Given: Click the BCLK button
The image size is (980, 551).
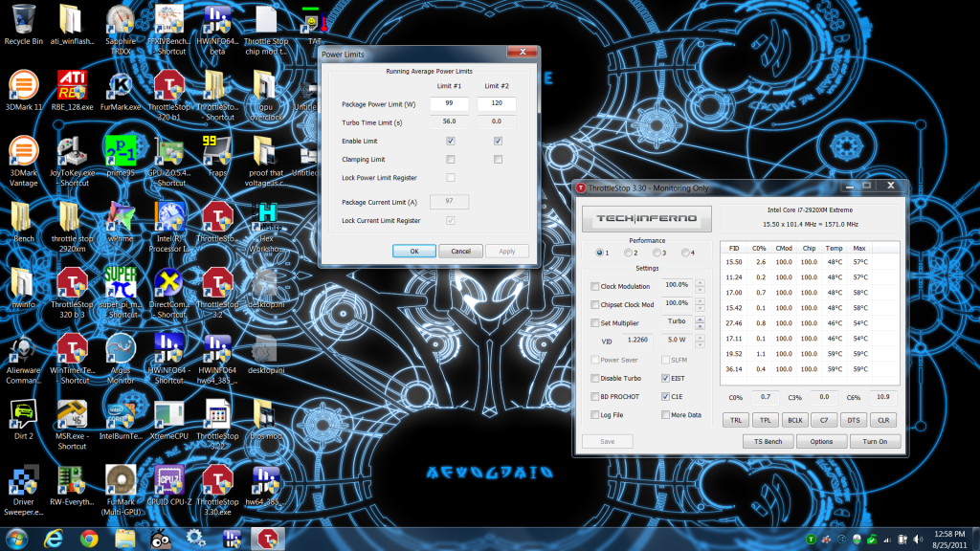Looking at the screenshot, I should (x=794, y=421).
